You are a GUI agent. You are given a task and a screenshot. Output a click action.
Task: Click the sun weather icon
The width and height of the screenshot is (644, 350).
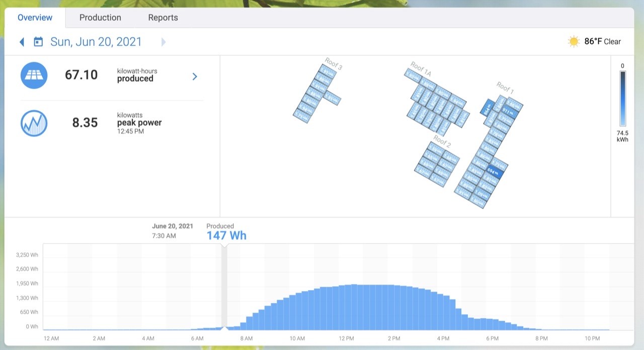click(x=574, y=42)
